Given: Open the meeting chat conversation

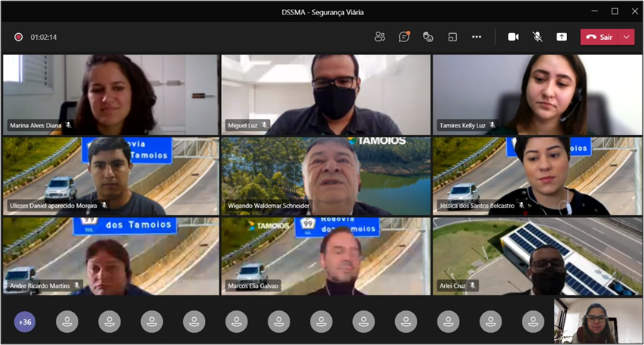Looking at the screenshot, I should pyautogui.click(x=404, y=37).
